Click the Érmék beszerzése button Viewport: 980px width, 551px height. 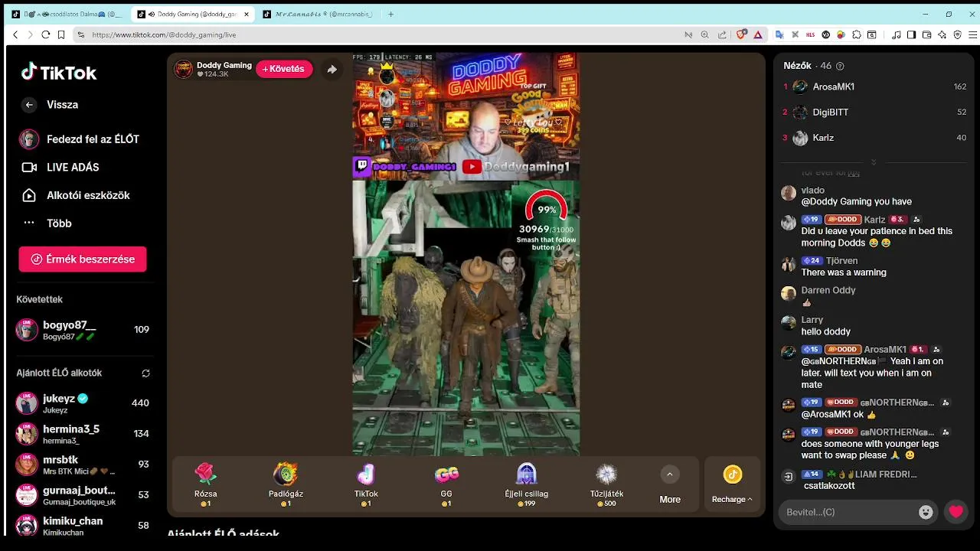(x=83, y=259)
